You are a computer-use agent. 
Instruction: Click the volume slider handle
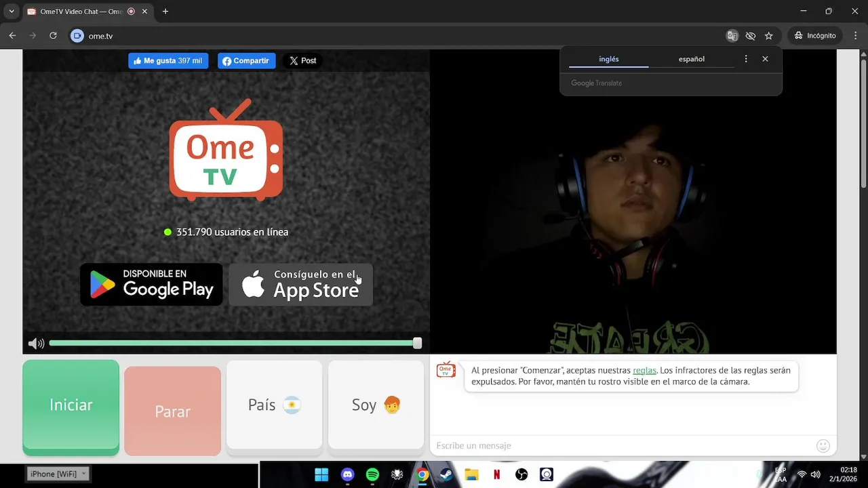pos(417,344)
